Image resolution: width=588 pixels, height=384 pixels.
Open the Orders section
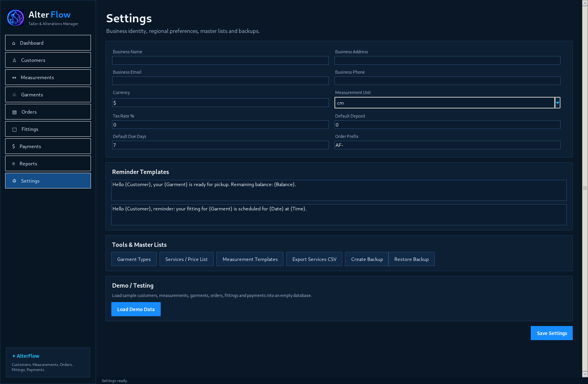pyautogui.click(x=48, y=112)
